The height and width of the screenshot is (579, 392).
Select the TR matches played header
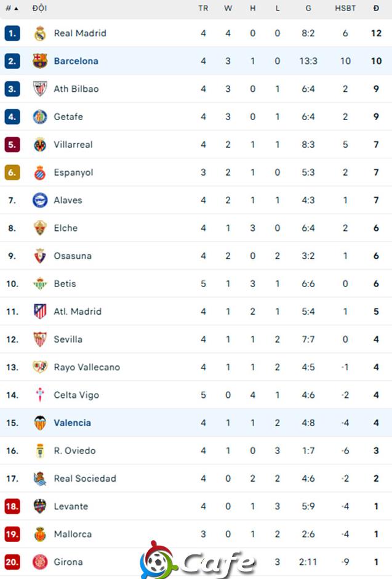click(x=203, y=8)
